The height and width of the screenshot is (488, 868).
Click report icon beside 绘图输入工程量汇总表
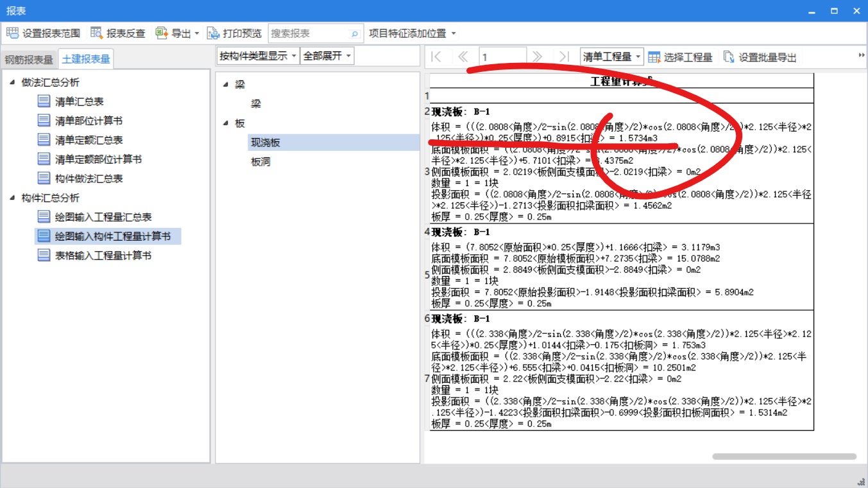(44, 217)
